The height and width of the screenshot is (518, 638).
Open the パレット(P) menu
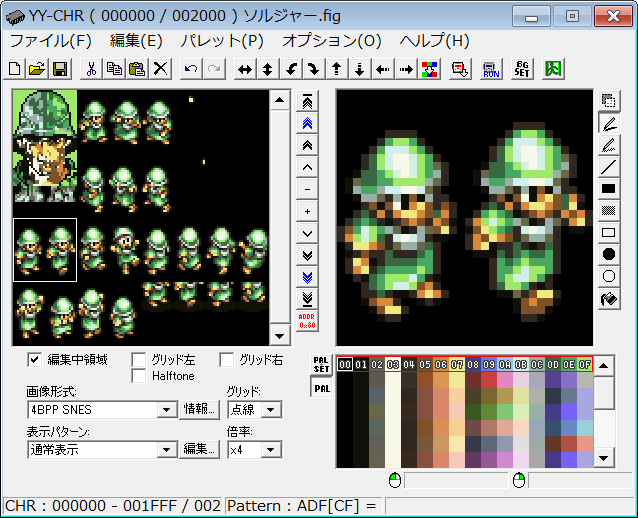pos(222,41)
